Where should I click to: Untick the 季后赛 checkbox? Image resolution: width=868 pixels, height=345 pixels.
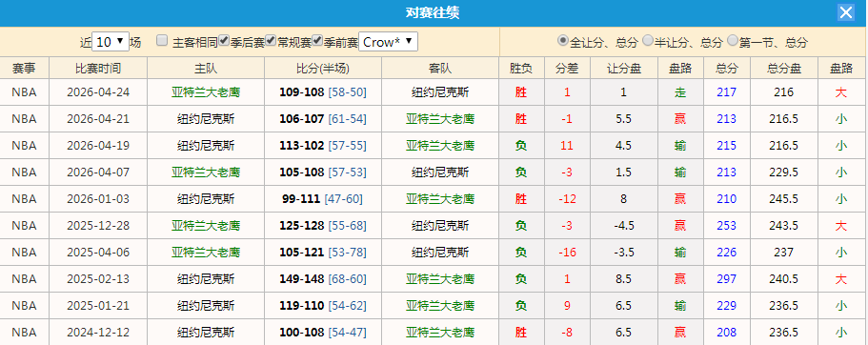point(224,40)
